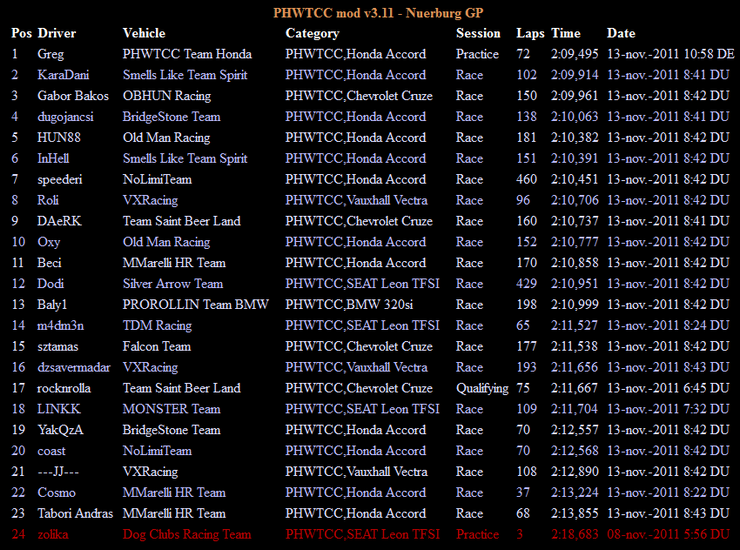Click vehicle Dog Clubs Racing Team
740x550 pixels.
coord(187,535)
